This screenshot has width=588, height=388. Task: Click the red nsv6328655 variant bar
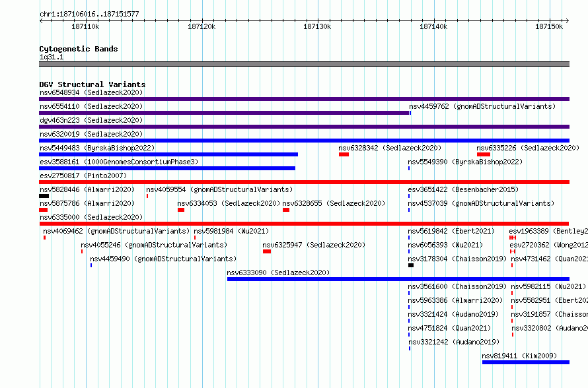pyautogui.click(x=286, y=210)
